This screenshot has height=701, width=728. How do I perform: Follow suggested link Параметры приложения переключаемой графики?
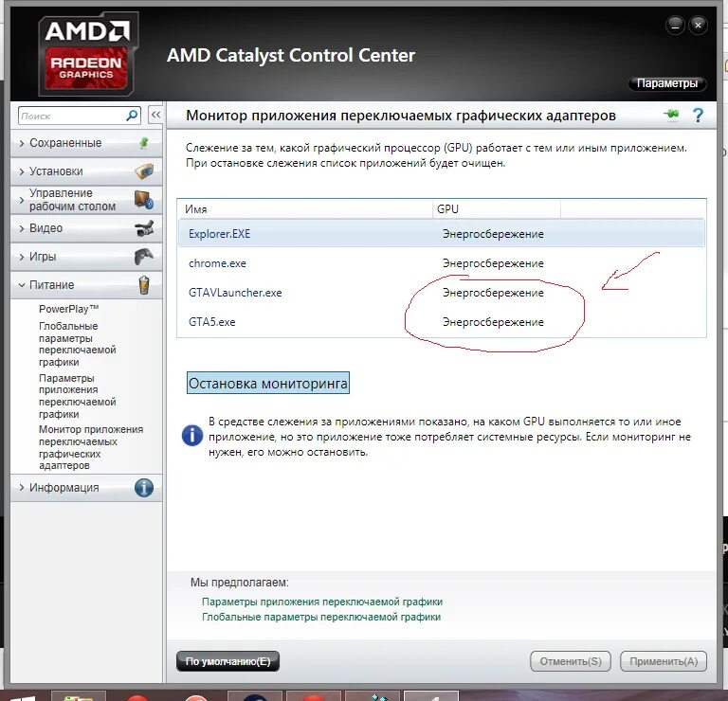[x=322, y=602]
